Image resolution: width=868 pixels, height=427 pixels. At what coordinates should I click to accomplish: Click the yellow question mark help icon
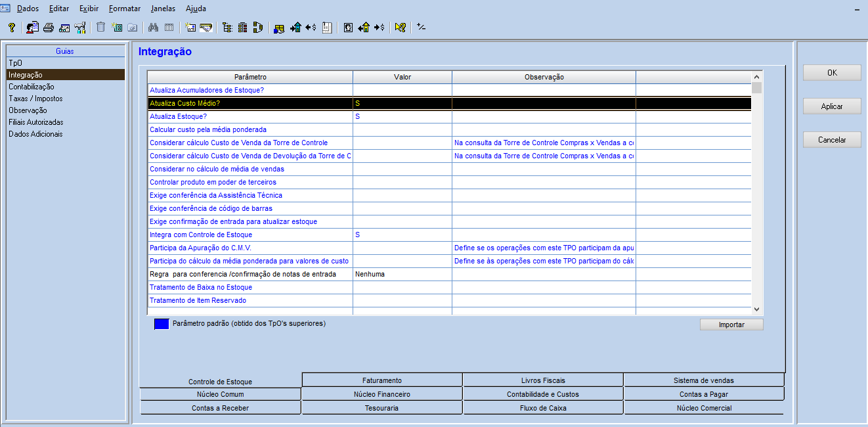(x=12, y=28)
